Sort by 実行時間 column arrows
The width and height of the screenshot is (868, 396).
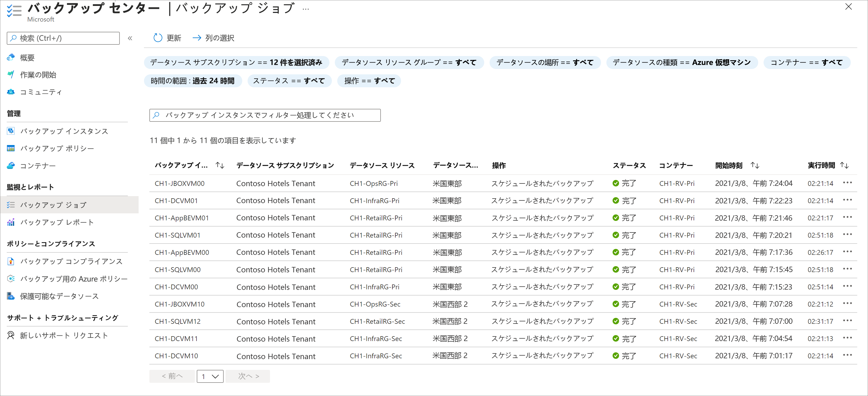[x=844, y=165]
